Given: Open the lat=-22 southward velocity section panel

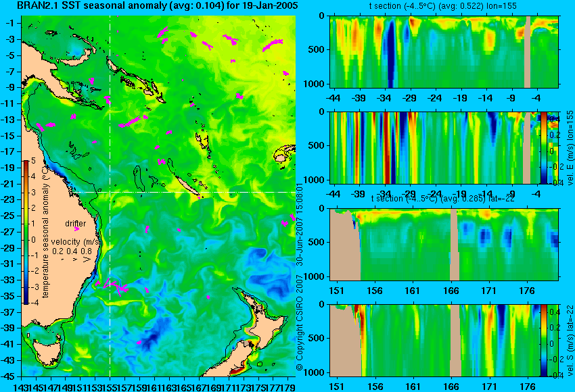Looking at the screenshot, I should point(444,341).
